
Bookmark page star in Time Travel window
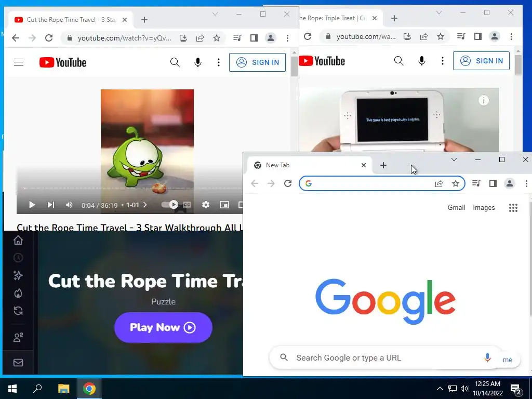tap(217, 38)
